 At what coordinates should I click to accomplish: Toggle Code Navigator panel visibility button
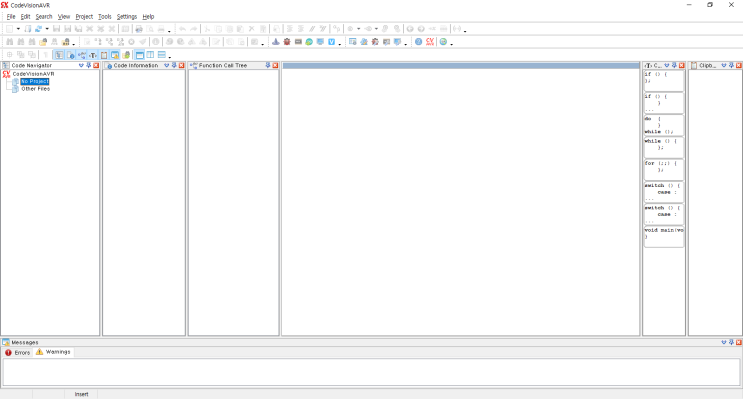tap(59, 55)
